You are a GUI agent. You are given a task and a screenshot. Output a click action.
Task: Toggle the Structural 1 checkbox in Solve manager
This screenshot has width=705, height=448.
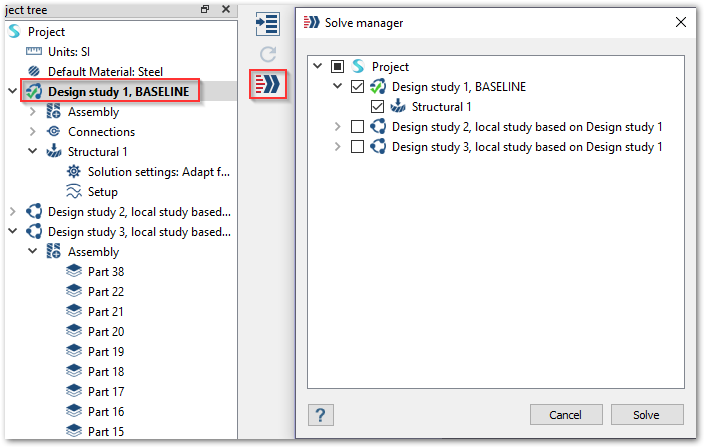(378, 107)
